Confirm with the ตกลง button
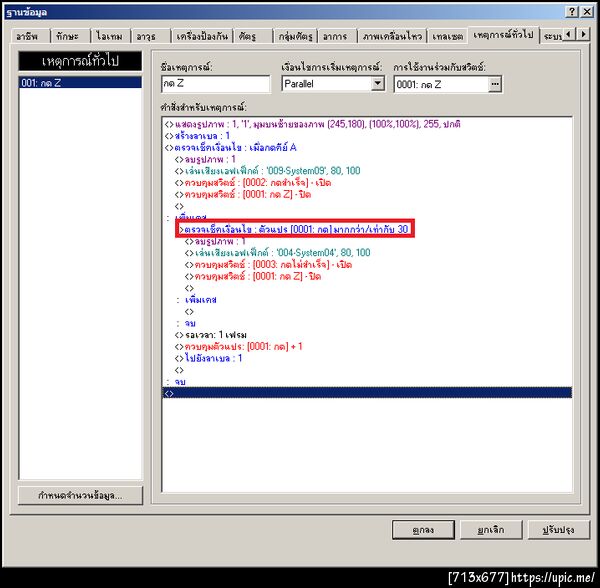 tap(423, 530)
